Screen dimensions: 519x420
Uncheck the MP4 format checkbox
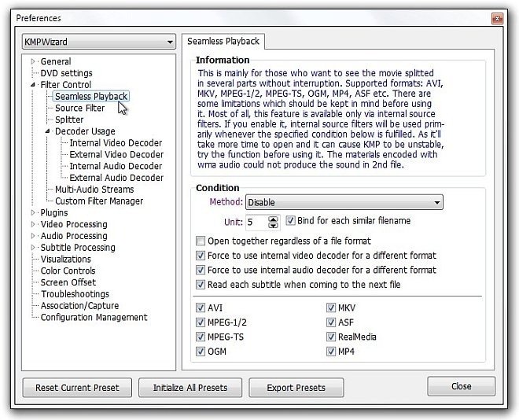pos(331,352)
